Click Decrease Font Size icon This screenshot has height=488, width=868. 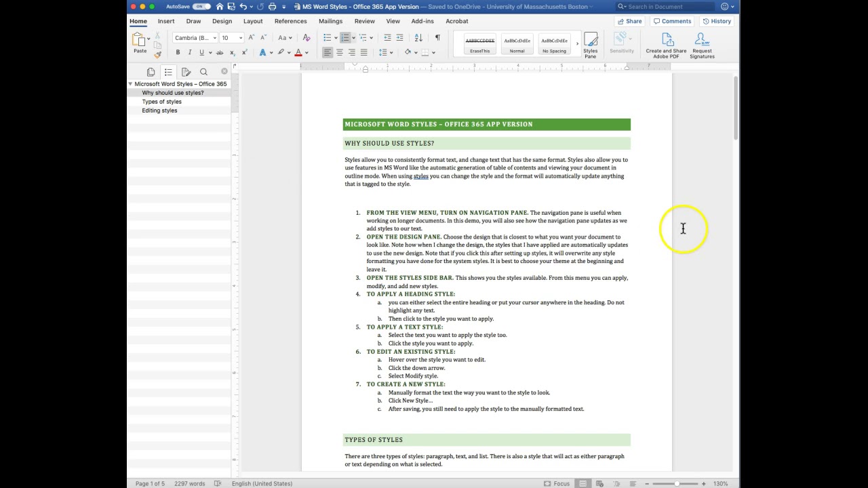click(264, 38)
